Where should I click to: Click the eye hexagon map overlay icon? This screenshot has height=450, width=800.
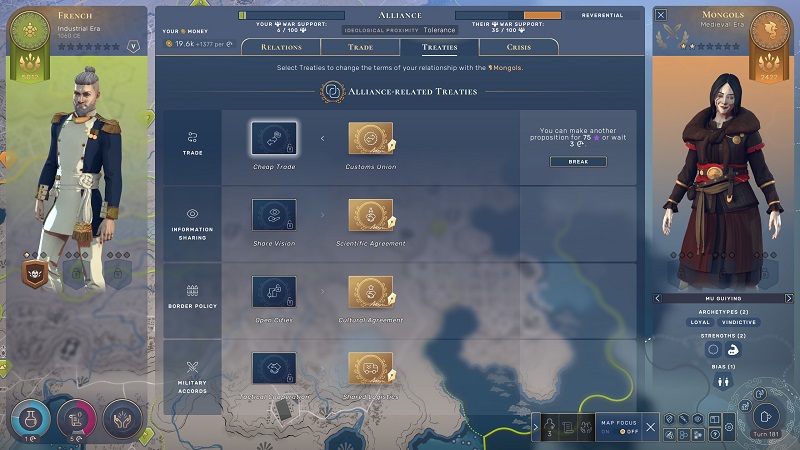click(698, 419)
